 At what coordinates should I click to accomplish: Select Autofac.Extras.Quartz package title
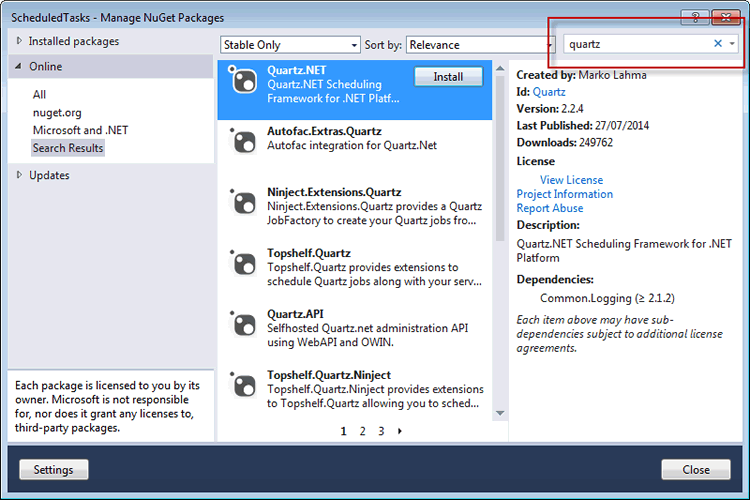(x=324, y=131)
